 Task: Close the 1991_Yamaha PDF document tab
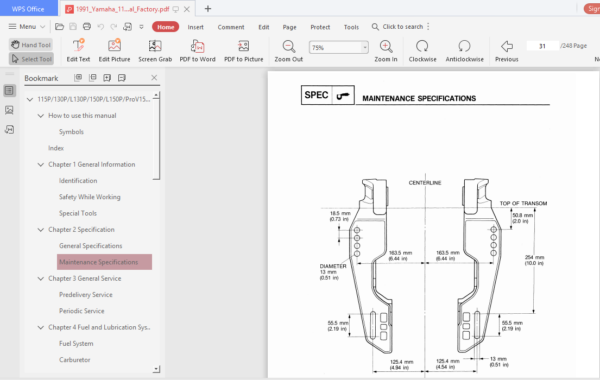187,9
